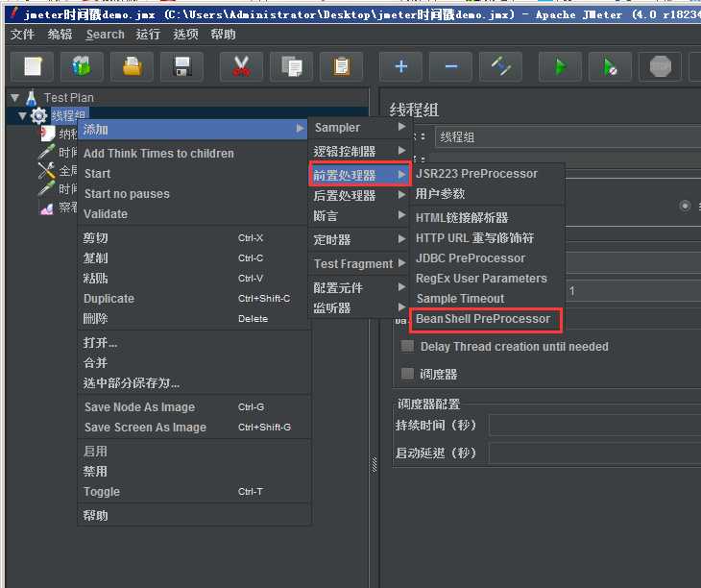Start the test with green play icon
The height and width of the screenshot is (588, 701).
(560, 66)
